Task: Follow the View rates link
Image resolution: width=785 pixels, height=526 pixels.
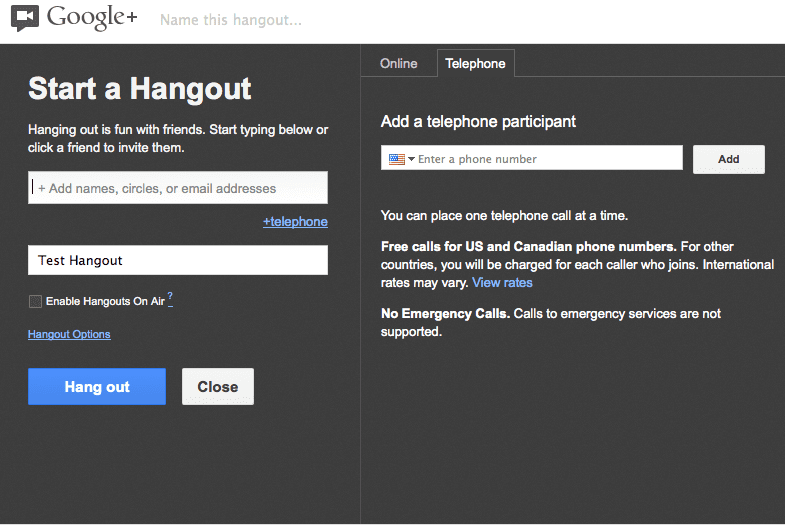Action: click(502, 283)
